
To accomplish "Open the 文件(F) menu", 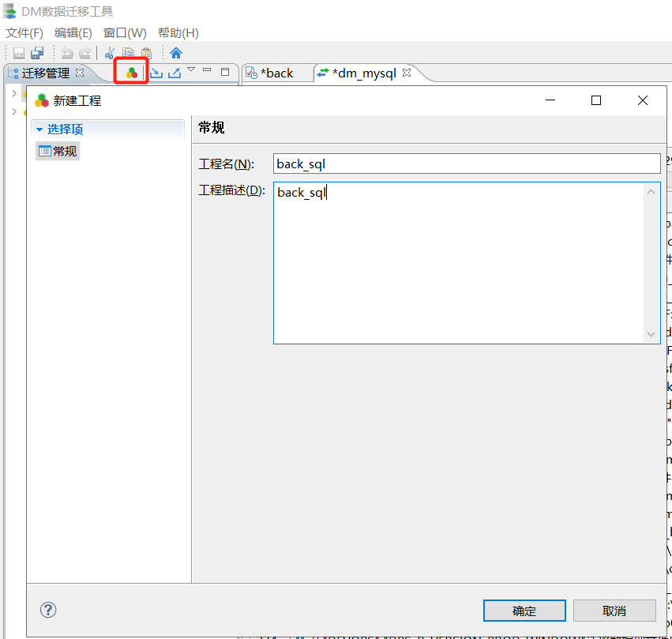I will (23, 32).
